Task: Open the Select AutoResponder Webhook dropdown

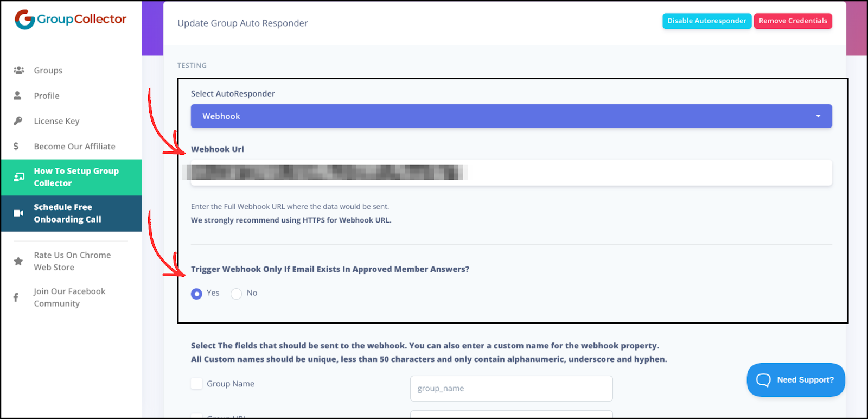Action: [512, 116]
